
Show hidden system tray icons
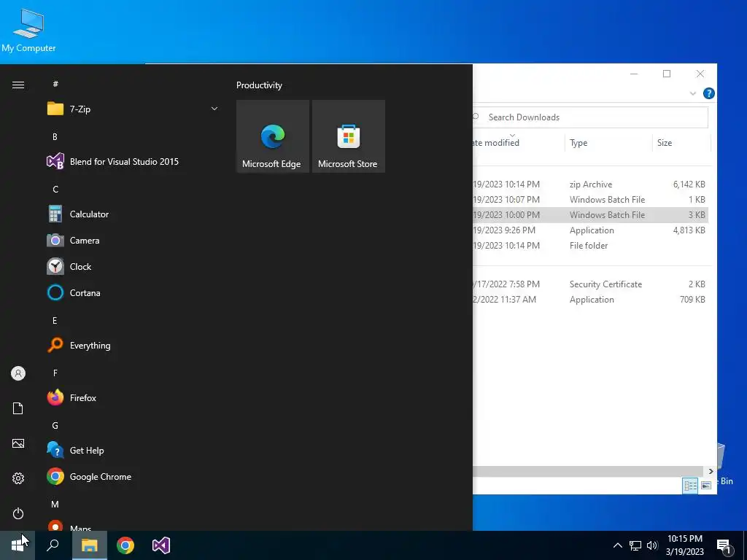[x=617, y=545]
